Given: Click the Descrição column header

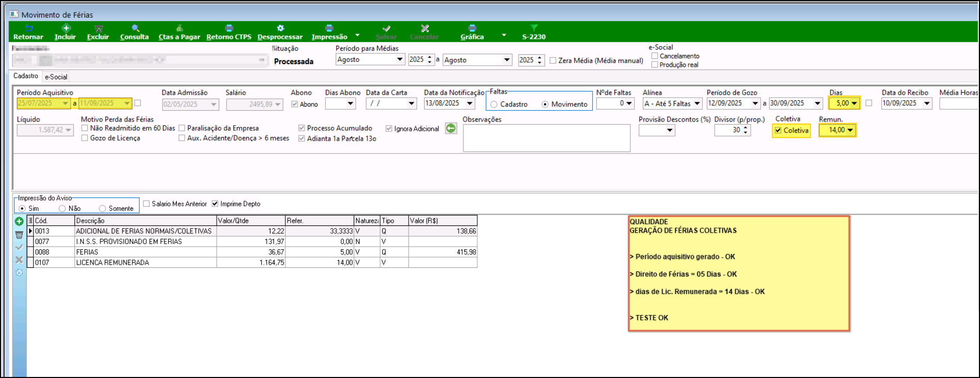Looking at the screenshot, I should pyautogui.click(x=146, y=221).
